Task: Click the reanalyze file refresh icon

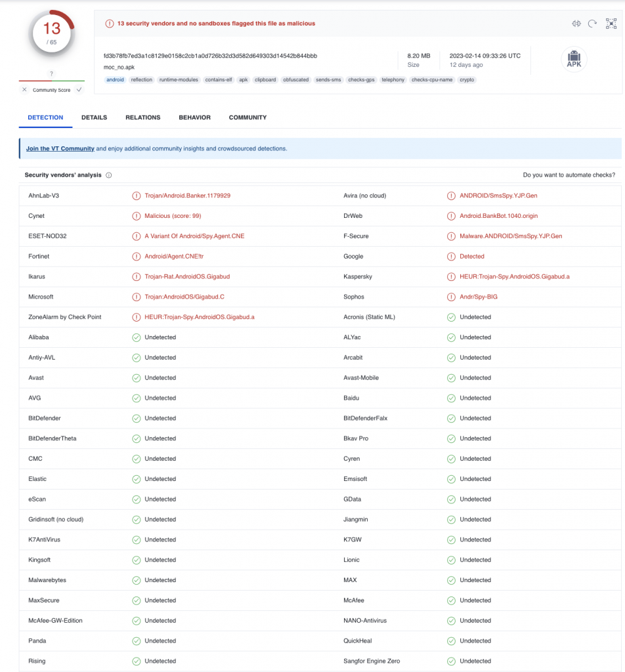Action: tap(592, 24)
